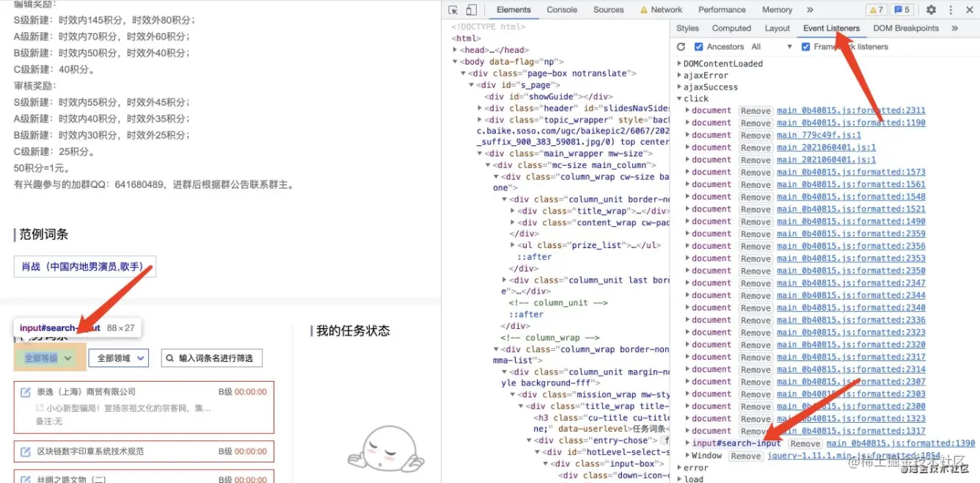980x483 pixels.
Task: Expand the ajaxSuccess listener group
Action: coord(679,87)
